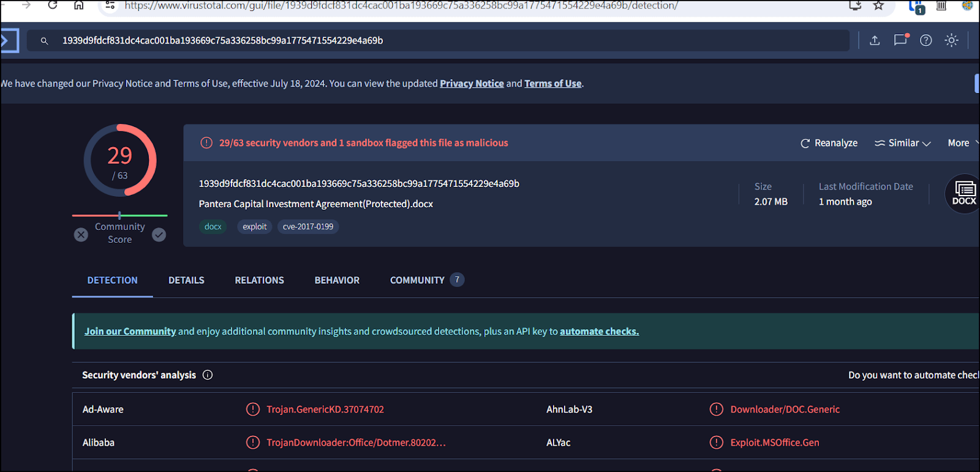The height and width of the screenshot is (472, 980).
Task: Go to browser home page icon
Action: (78, 5)
